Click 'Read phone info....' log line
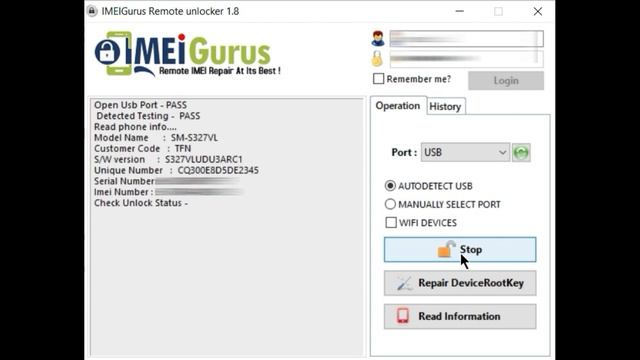Viewport: 640px width, 360px height. point(135,127)
